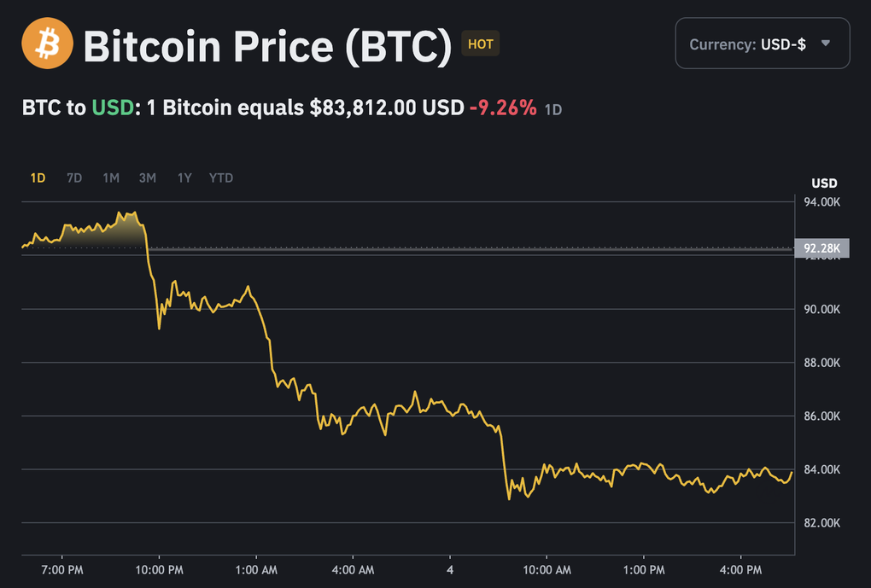Click the 94.00K label on the price axis
This screenshot has width=871, height=588.
pos(822,202)
